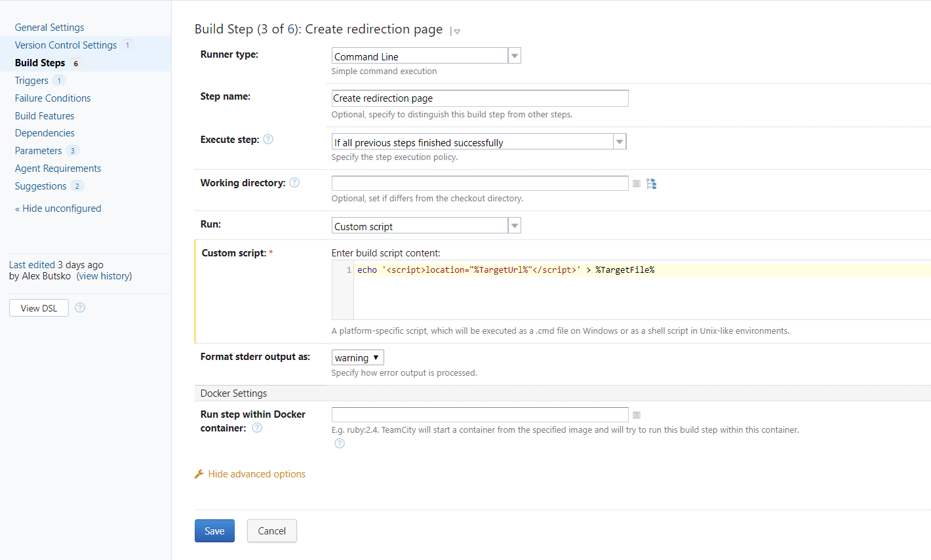
Task: Cancel editing the build step
Action: point(272,531)
